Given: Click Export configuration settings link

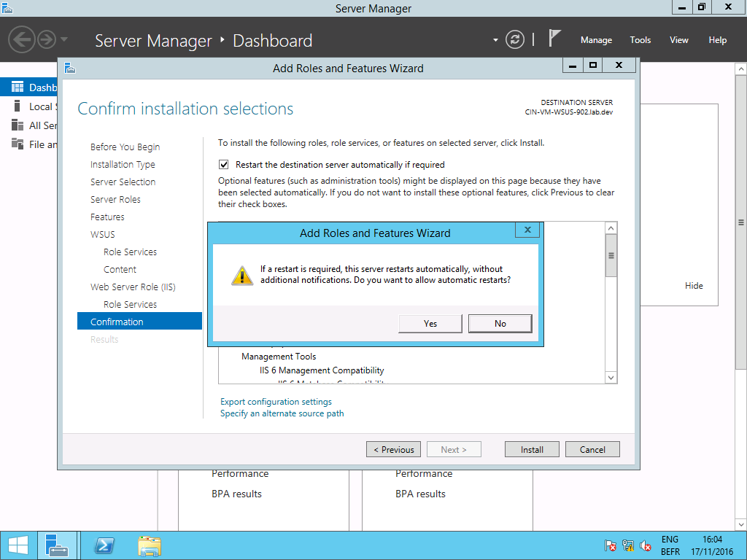Looking at the screenshot, I should [276, 402].
